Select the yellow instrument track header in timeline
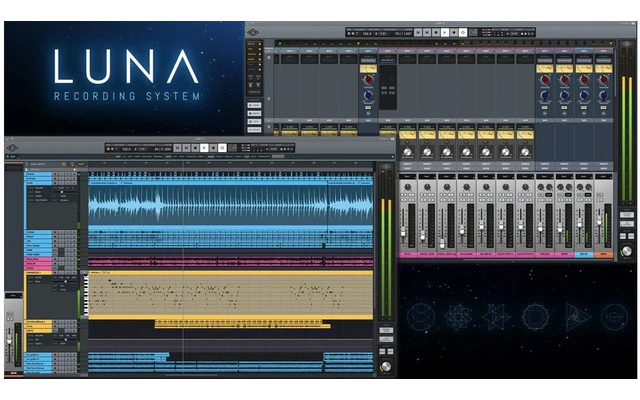The width and height of the screenshot is (640, 400). click(38, 273)
